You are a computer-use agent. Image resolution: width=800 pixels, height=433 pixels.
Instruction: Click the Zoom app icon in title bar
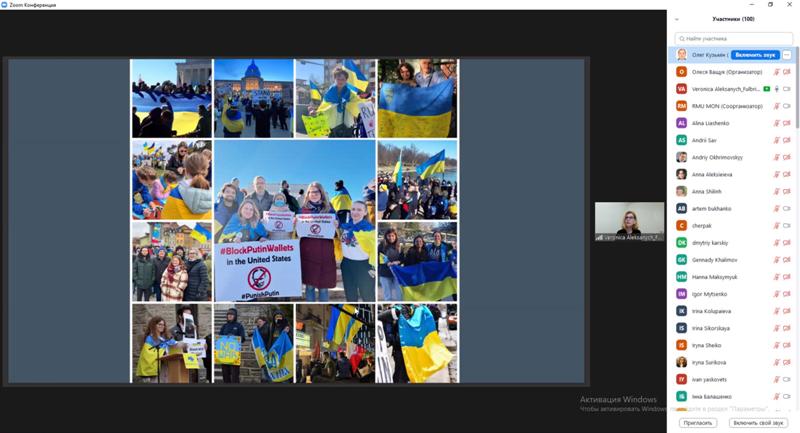[x=4, y=5]
